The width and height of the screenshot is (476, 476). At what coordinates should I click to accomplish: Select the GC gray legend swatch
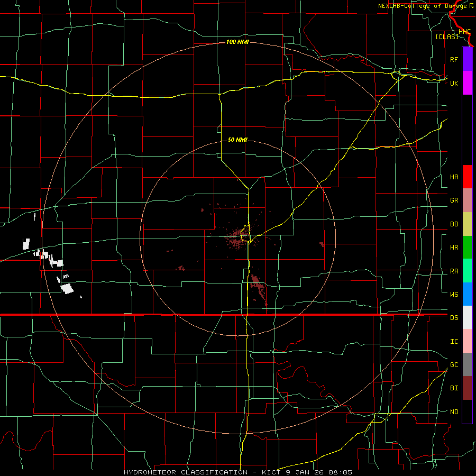(x=467, y=364)
